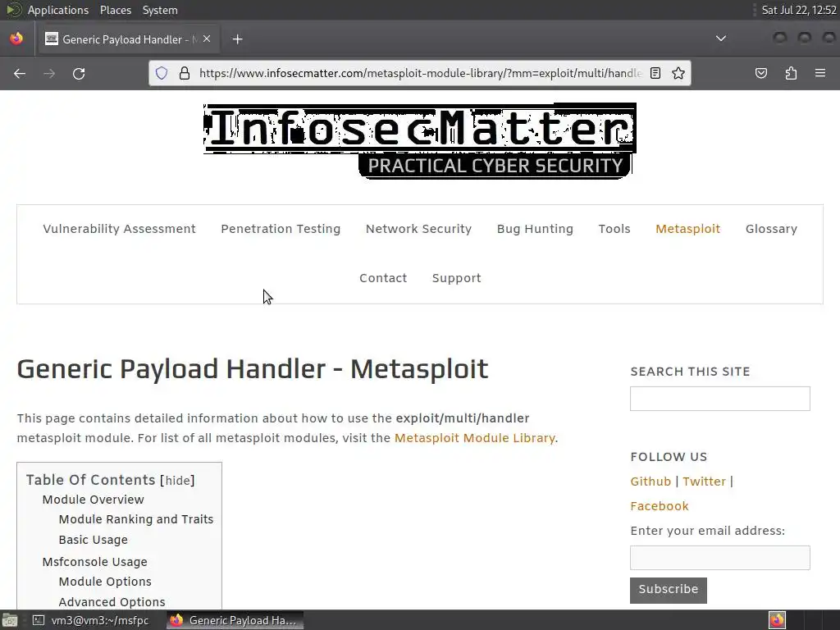Jump to Module Overview section
The image size is (840, 630).
click(x=94, y=500)
